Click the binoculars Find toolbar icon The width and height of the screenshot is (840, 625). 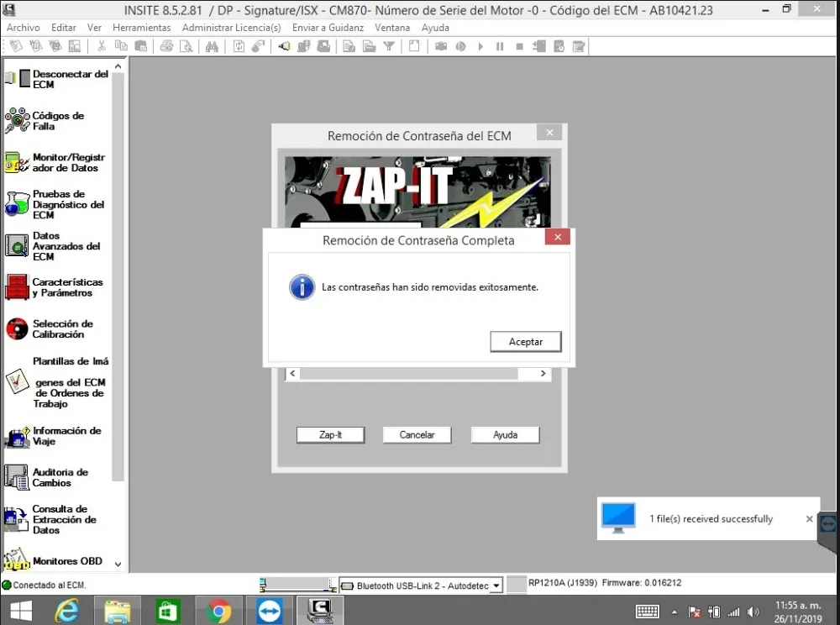(x=212, y=46)
